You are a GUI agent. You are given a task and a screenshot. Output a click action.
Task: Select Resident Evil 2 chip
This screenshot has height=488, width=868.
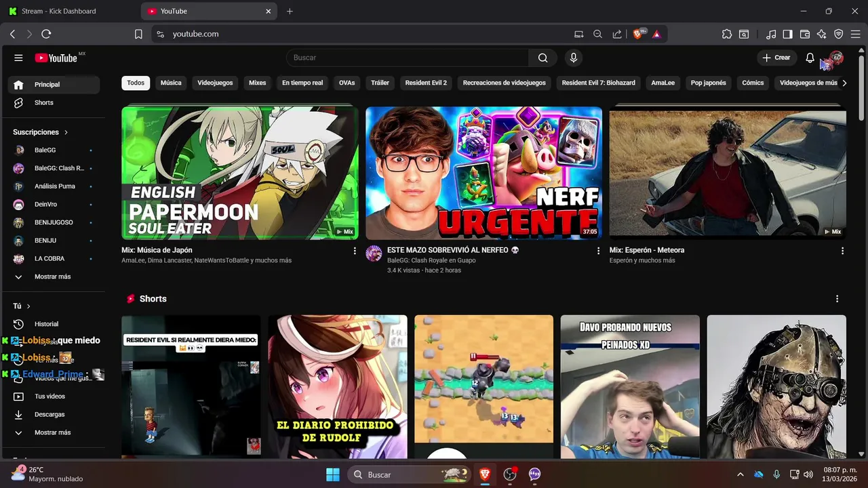[x=426, y=83]
